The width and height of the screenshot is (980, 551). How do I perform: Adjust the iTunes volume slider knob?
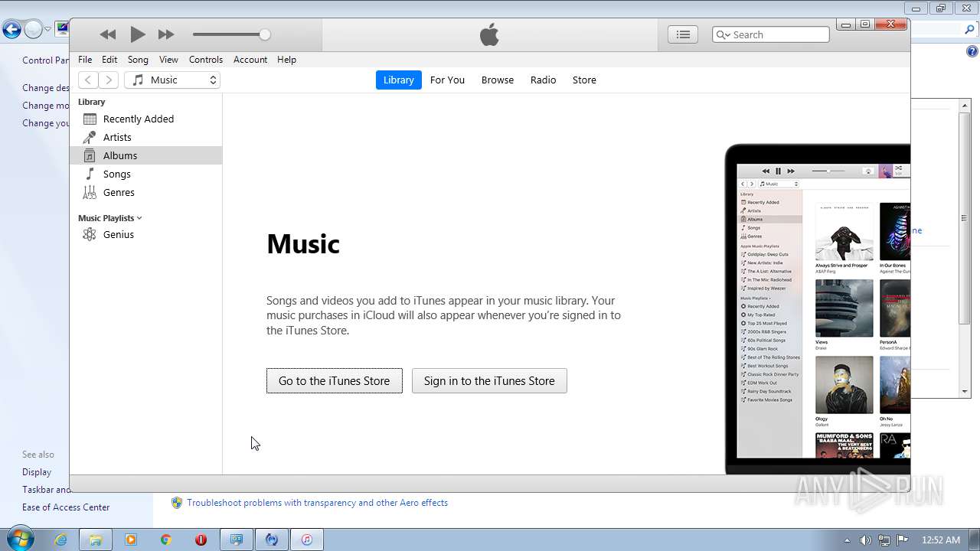click(265, 34)
